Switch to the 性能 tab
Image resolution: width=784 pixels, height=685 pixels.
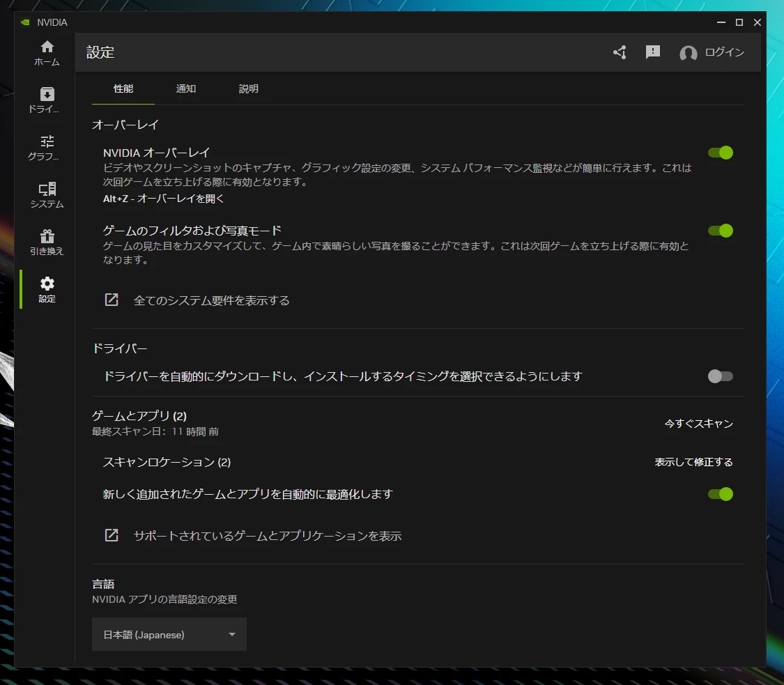(x=123, y=88)
